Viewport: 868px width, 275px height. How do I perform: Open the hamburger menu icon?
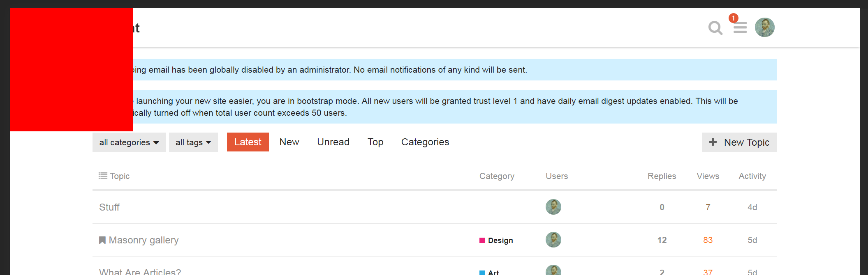(x=740, y=28)
